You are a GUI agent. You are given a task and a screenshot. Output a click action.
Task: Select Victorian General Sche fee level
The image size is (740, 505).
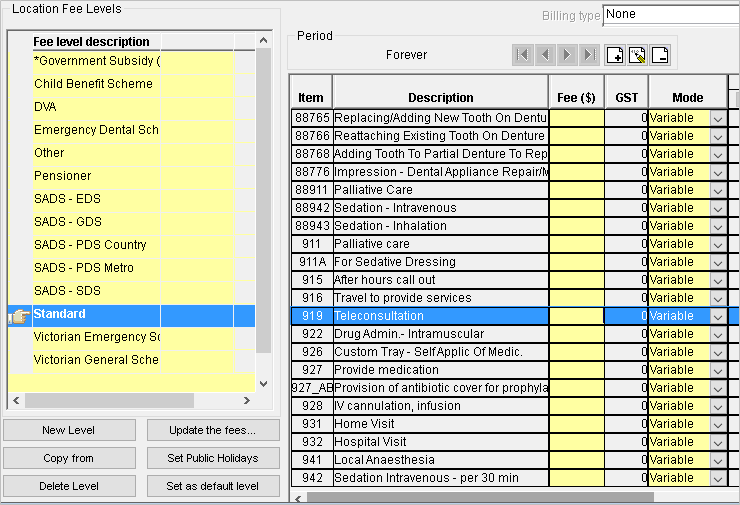[97, 360]
